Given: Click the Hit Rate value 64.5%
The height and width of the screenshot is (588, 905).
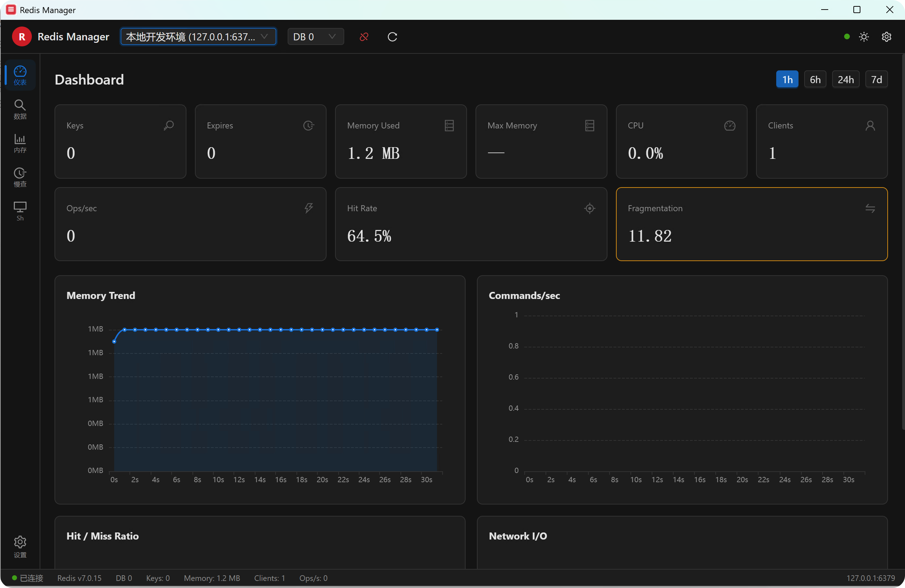Looking at the screenshot, I should click(369, 236).
